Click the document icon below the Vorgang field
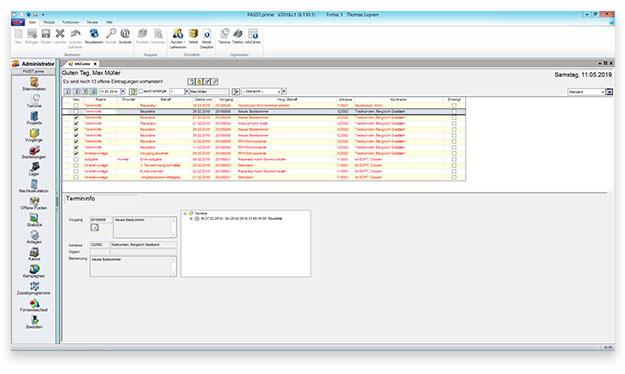Screen dimensions: 625x374 (x=95, y=227)
